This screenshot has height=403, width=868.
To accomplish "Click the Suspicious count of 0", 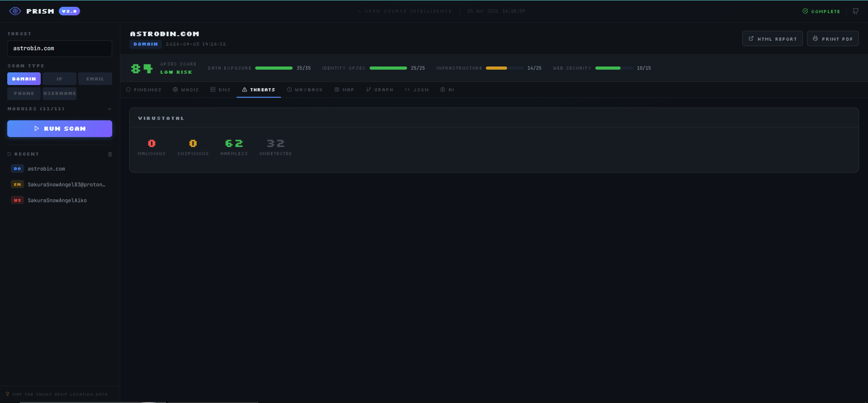I will [193, 143].
